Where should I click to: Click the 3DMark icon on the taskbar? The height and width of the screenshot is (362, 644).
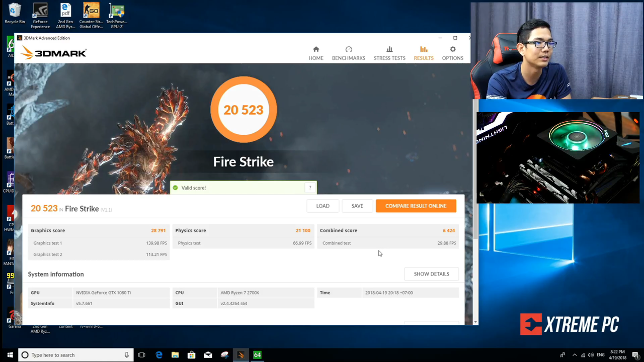pos(240,355)
